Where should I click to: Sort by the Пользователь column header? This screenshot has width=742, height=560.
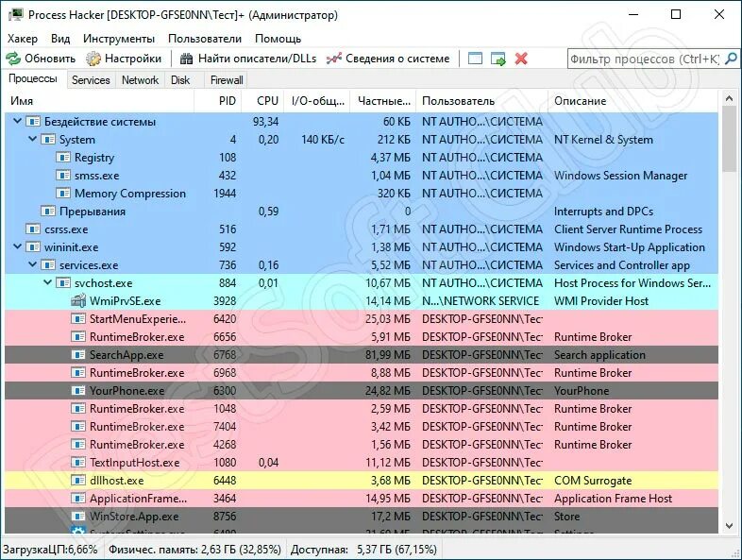coord(481,101)
